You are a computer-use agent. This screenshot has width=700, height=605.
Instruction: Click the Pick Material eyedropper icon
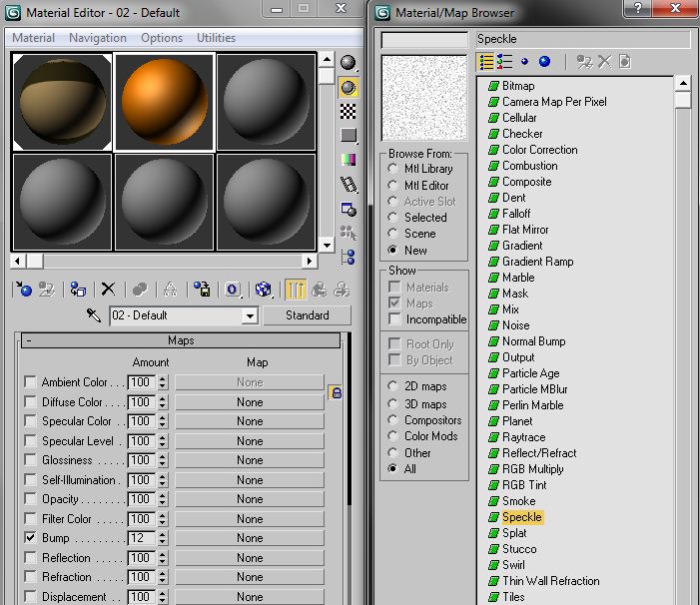[94, 315]
